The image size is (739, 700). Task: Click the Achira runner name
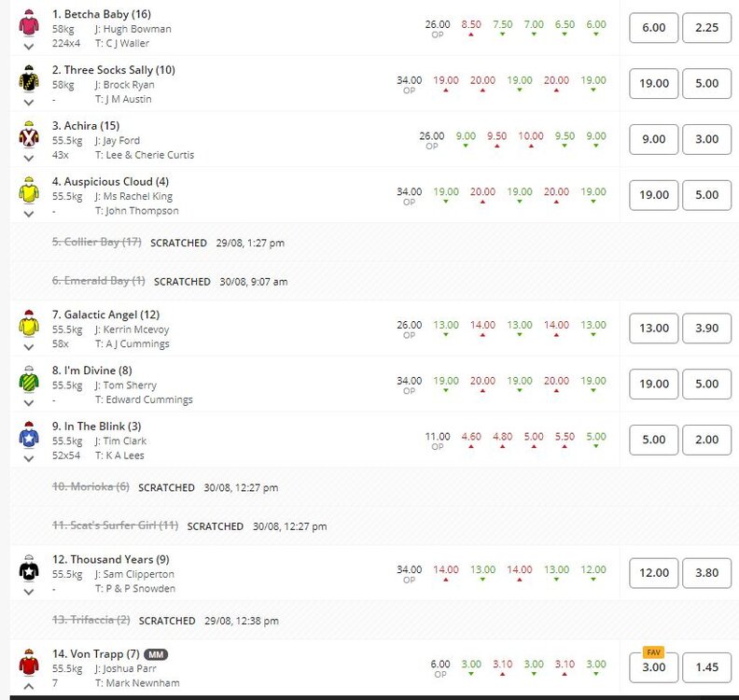pos(85,126)
